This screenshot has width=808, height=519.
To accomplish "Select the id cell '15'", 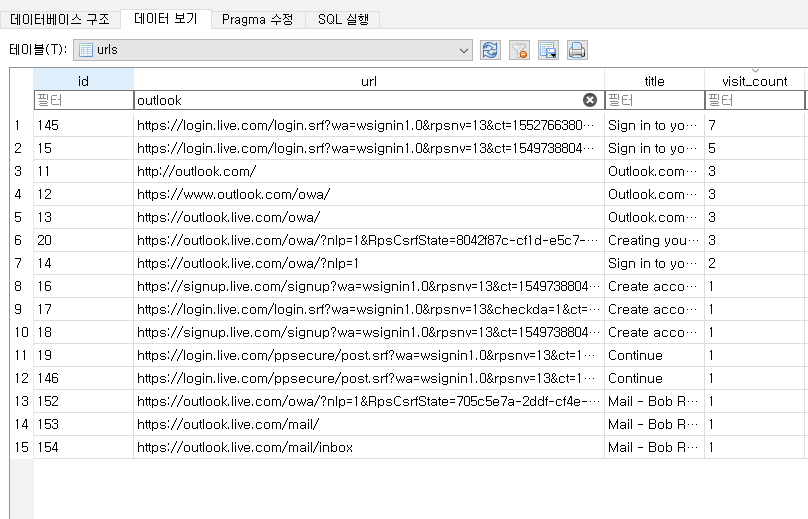I will click(x=83, y=148).
